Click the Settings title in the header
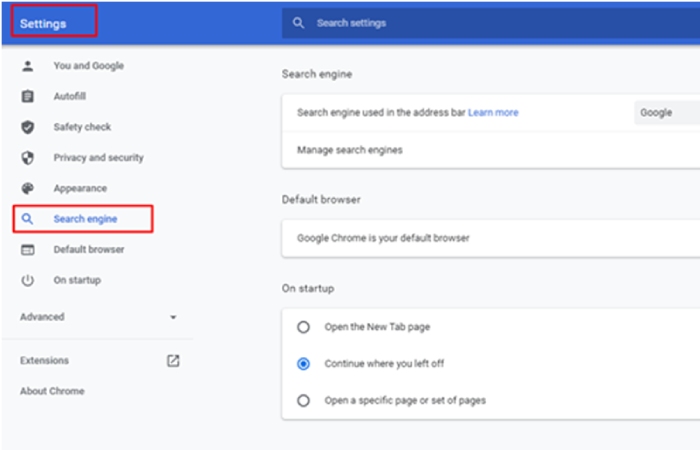 [43, 24]
